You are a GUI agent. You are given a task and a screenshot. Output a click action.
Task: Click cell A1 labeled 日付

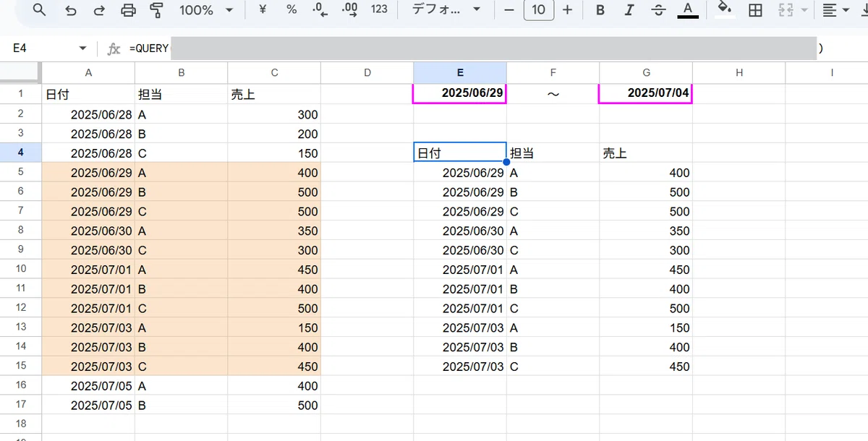(x=88, y=94)
